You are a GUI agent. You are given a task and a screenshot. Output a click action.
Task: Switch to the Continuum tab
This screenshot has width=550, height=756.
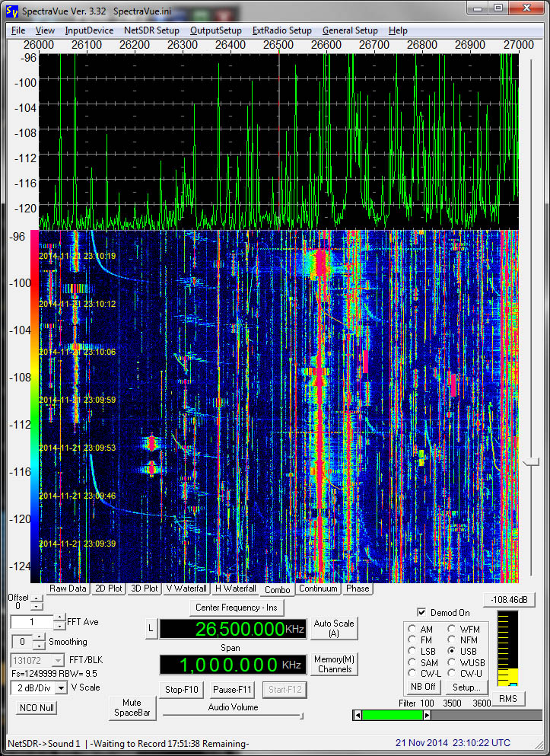tap(318, 589)
